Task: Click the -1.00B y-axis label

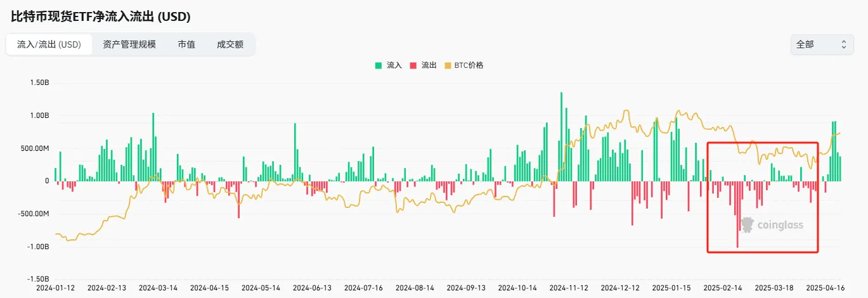Action: pyautogui.click(x=38, y=247)
